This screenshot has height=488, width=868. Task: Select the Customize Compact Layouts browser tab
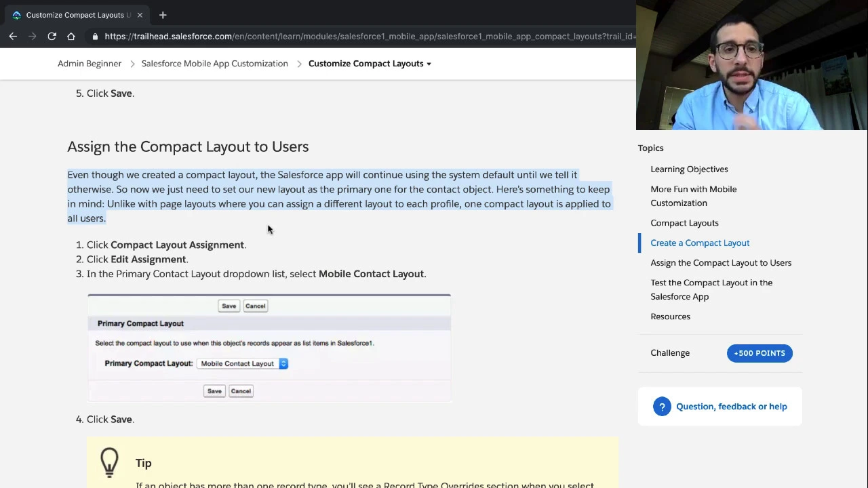[77, 15]
